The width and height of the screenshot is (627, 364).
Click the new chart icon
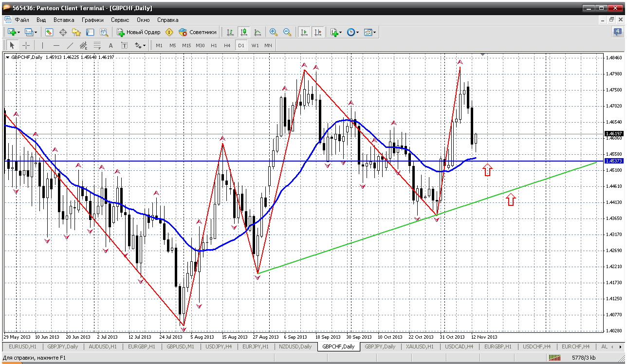click(11, 32)
